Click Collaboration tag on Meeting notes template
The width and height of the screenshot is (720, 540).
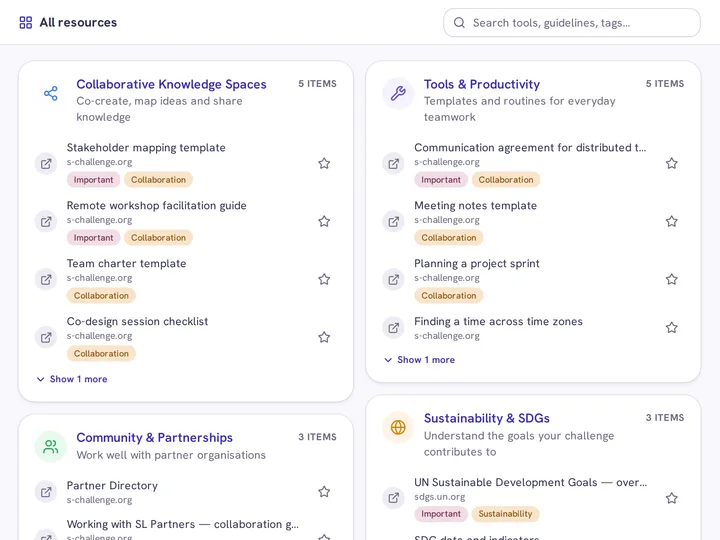point(449,237)
